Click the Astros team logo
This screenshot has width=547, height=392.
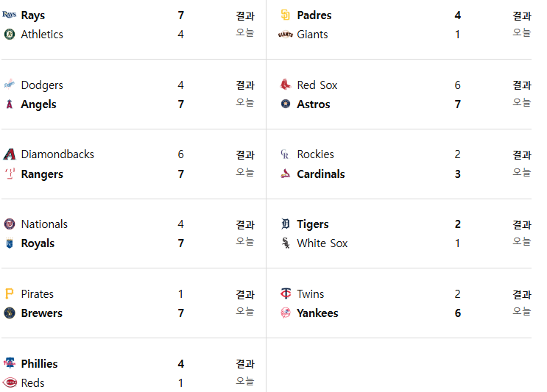click(x=286, y=104)
